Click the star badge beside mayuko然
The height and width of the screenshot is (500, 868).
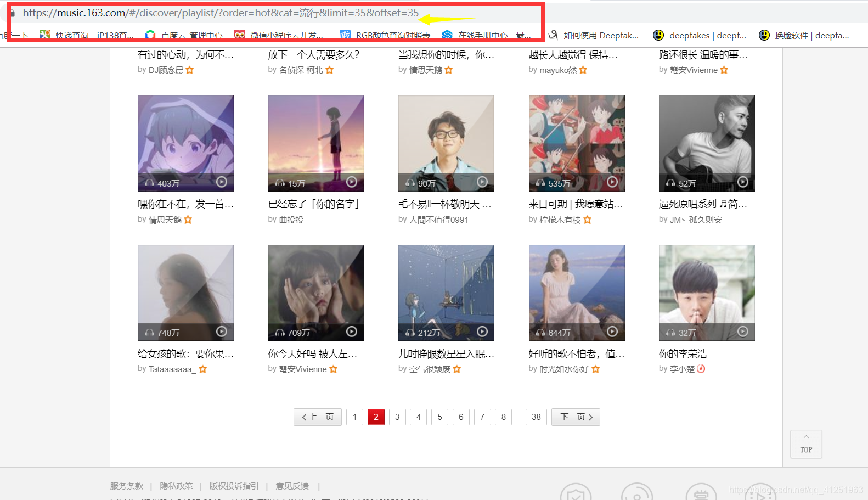tap(583, 70)
